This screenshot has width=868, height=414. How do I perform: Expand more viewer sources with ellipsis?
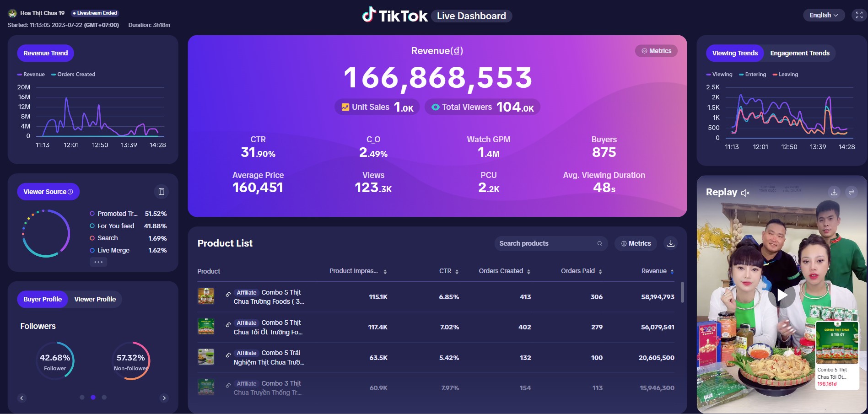pyautogui.click(x=98, y=262)
